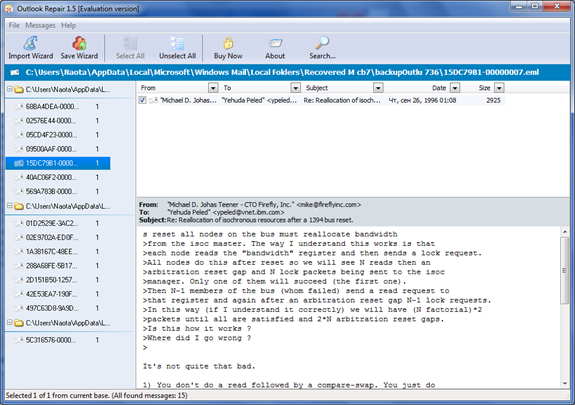Image resolution: width=575 pixels, height=405 pixels.
Task: Open the Size column filter dropdown
Action: tap(499, 88)
